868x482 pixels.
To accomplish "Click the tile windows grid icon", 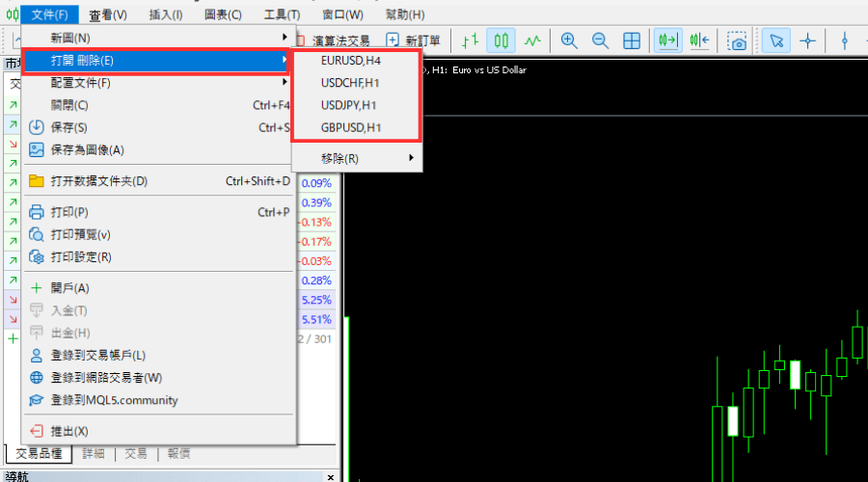I will 632,40.
